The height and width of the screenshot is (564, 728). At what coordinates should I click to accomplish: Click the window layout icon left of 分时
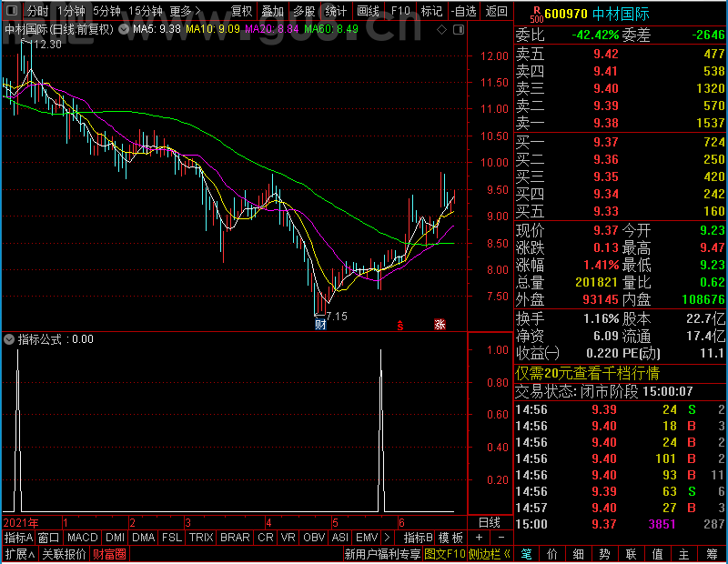tap(12, 10)
